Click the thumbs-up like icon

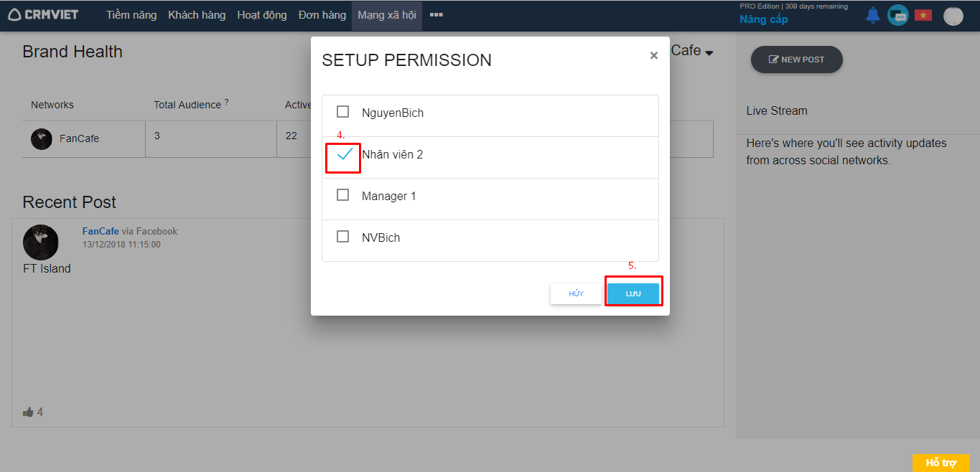pos(28,412)
